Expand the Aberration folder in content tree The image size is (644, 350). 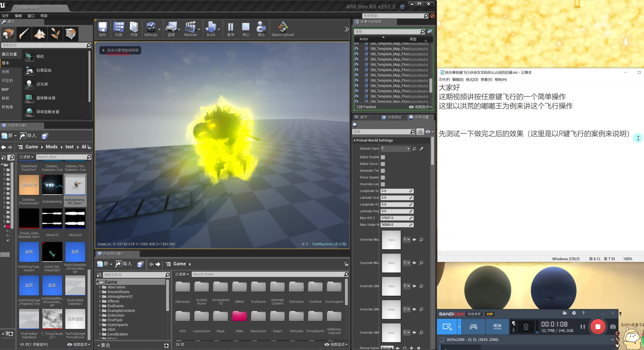pos(100,287)
